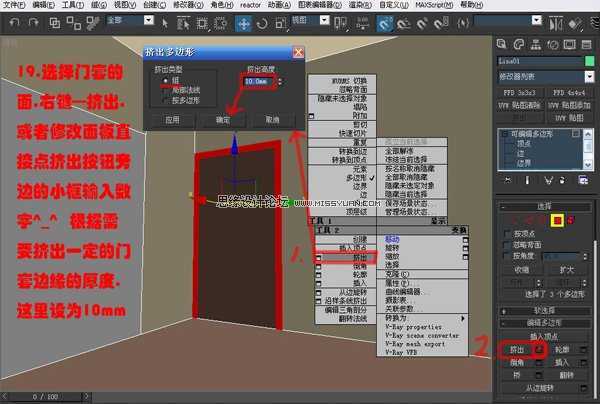The image size is (600, 404).
Task: Collapse 可编辑多边形 in the modifier stack
Action: pos(505,134)
